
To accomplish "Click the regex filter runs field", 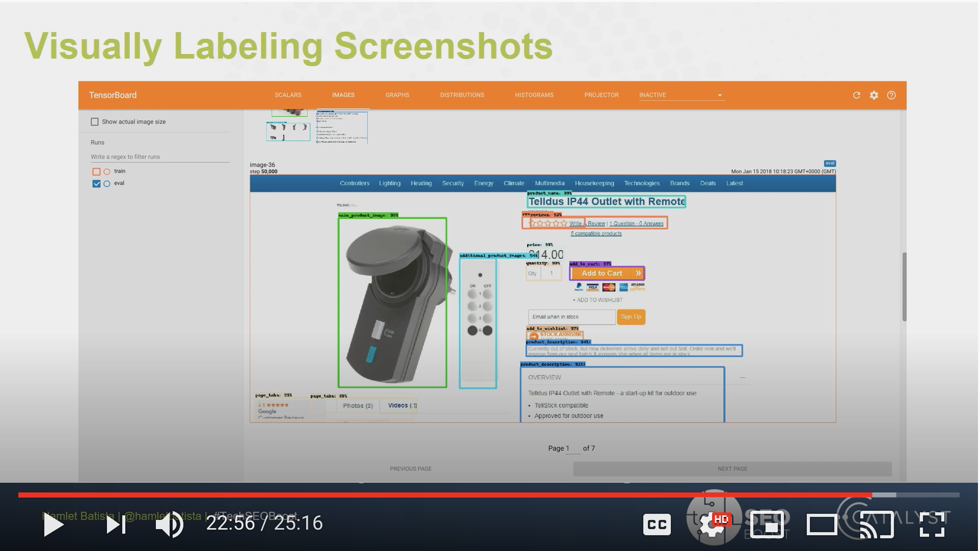I will click(160, 157).
